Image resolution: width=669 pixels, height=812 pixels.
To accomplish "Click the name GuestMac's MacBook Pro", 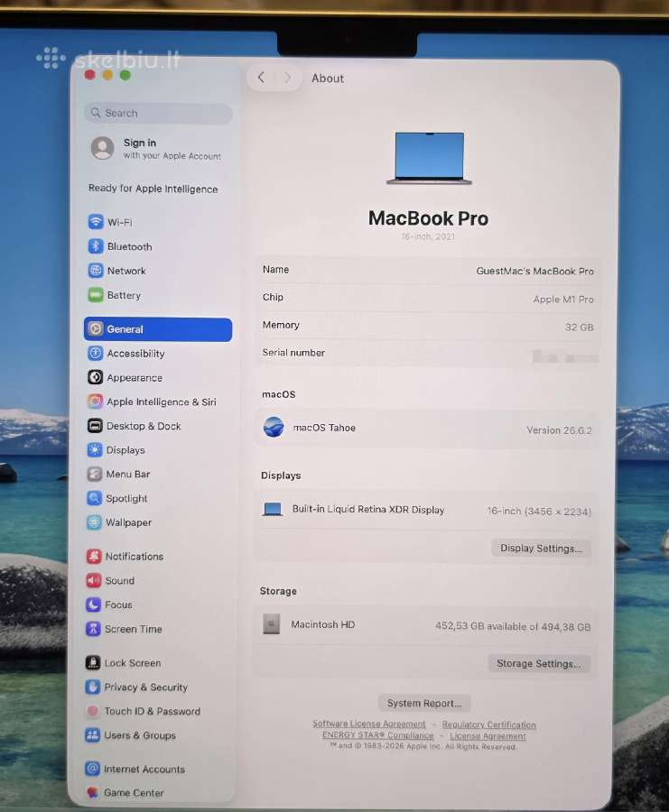I will coord(534,271).
